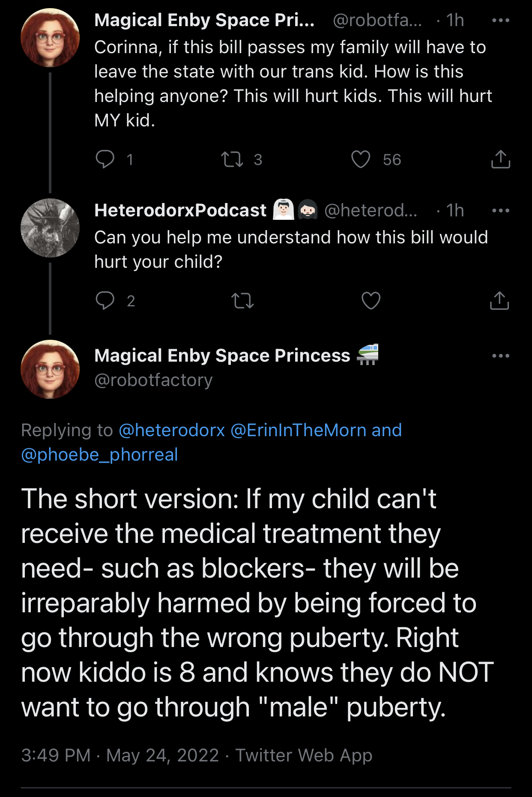
Task: Retweet HeterodorxPodcast's tweet
Action: coord(242,300)
